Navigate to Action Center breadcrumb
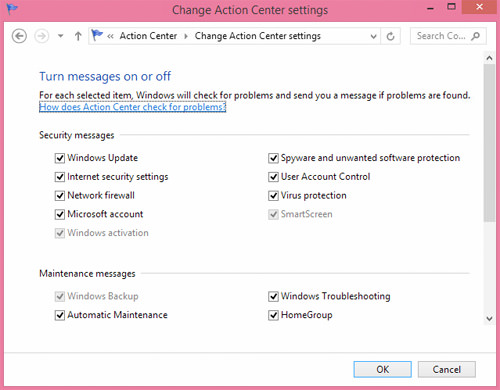Screen dimensions: 500x390 [x=148, y=36]
